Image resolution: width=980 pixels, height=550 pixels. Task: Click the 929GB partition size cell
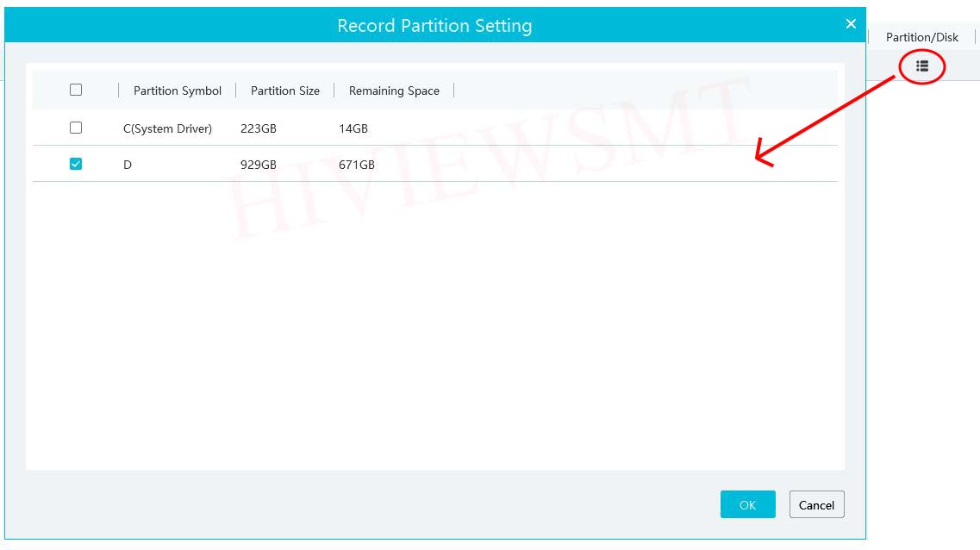259,165
